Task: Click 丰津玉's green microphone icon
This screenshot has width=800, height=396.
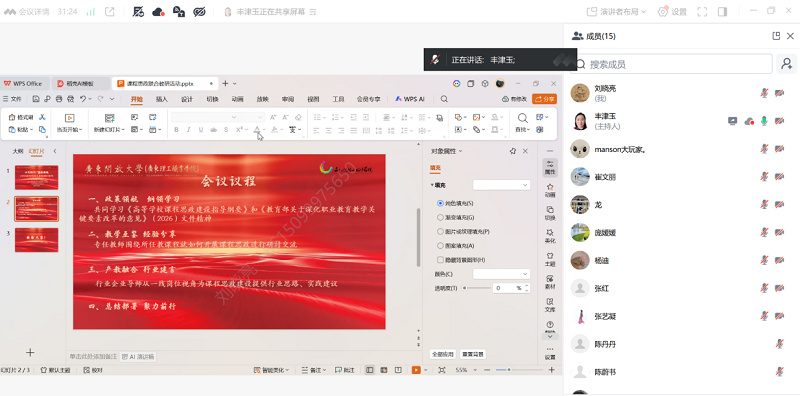Action: [x=764, y=121]
